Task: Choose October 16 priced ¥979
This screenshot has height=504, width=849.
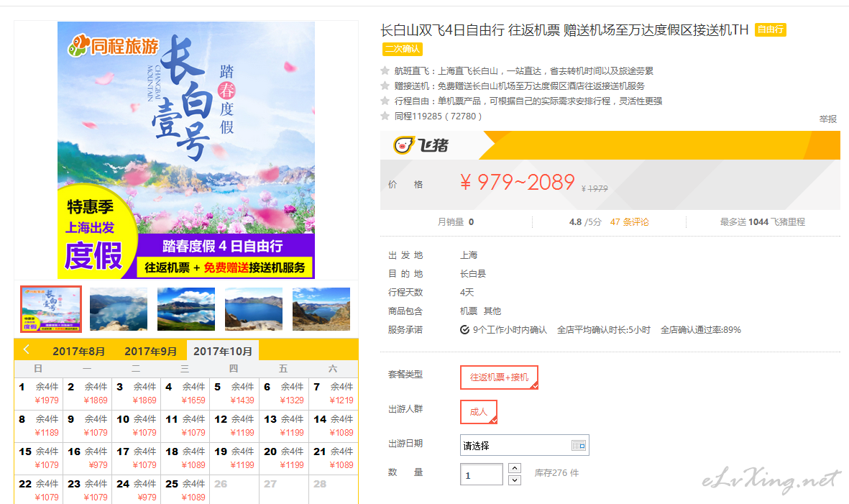Action: (87, 459)
